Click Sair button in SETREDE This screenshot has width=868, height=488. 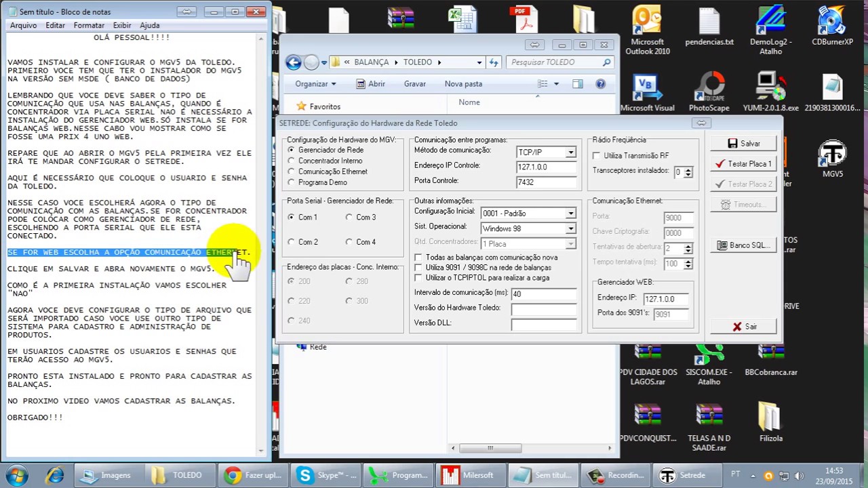(x=743, y=327)
